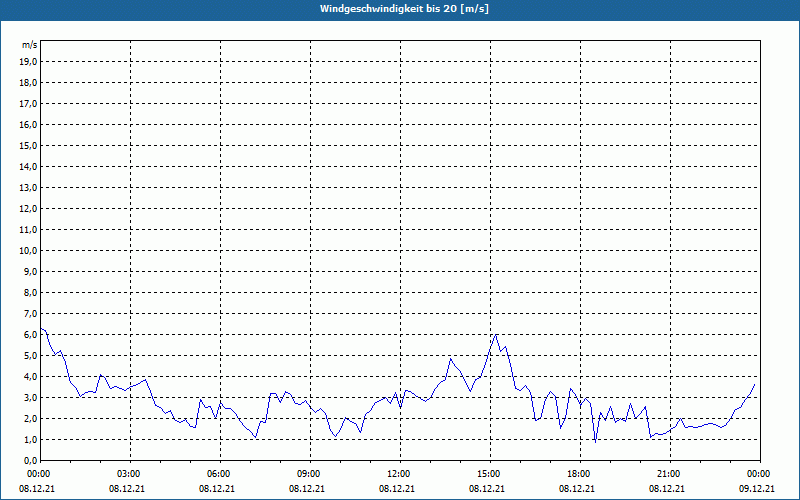Click the line's endpoint at the right edge
The image size is (800, 500).
tap(755, 384)
